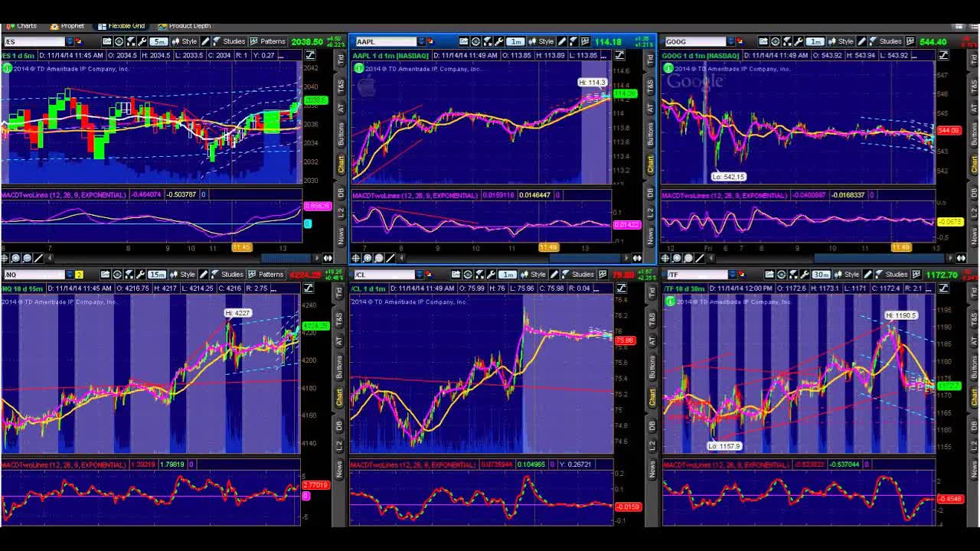Open the T&S side tab on /ES chart
This screenshot has width=980, height=551.
coord(341,86)
